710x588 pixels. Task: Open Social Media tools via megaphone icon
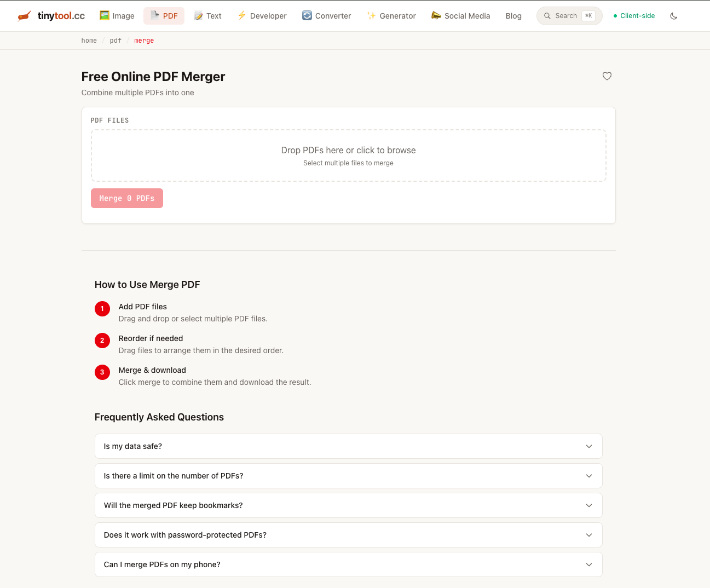436,15
